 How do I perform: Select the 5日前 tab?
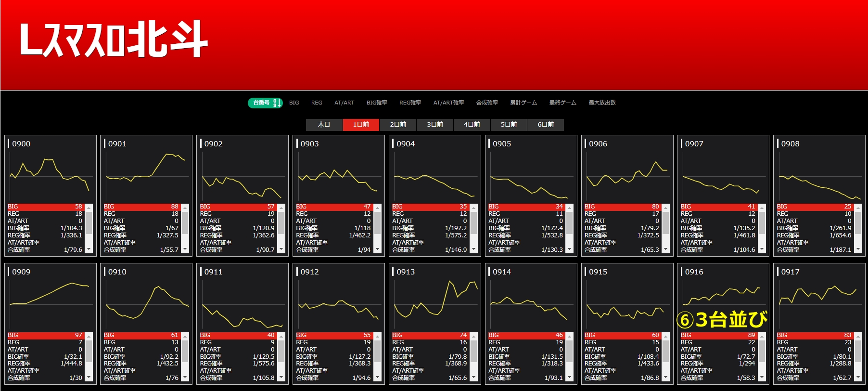pos(509,125)
